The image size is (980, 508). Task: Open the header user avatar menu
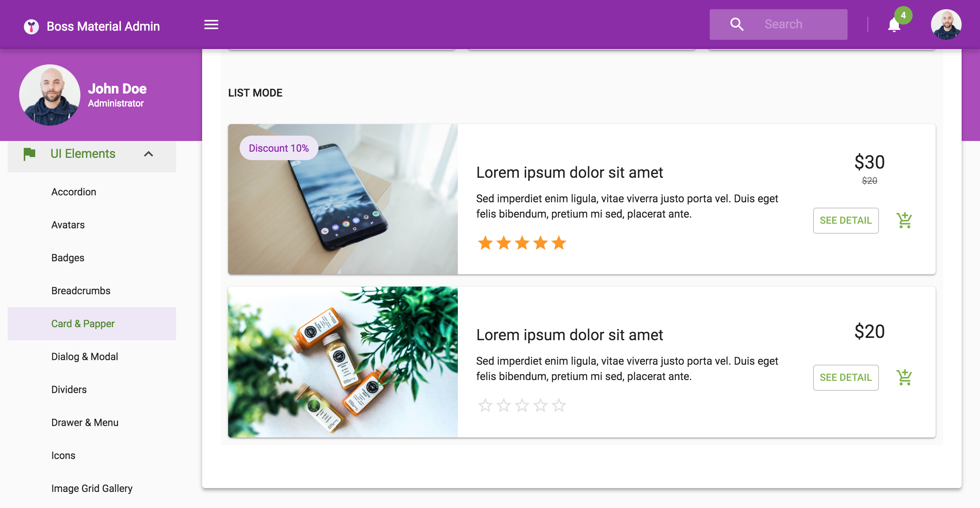click(x=946, y=25)
